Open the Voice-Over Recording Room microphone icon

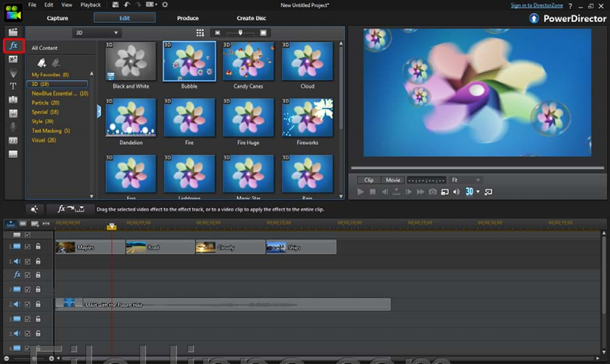coord(13,127)
